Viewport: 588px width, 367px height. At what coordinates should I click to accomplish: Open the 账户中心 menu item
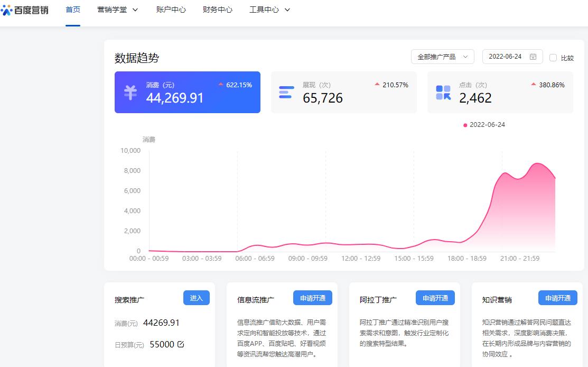tap(171, 9)
